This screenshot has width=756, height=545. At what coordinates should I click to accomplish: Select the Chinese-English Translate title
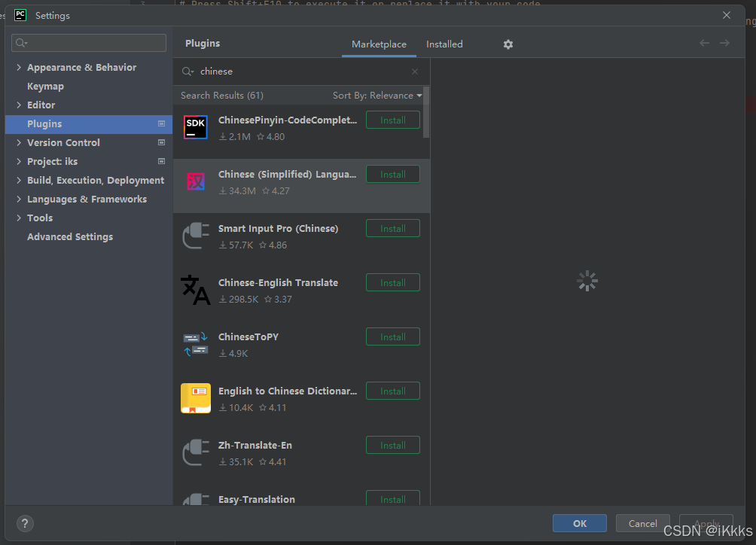pos(278,283)
